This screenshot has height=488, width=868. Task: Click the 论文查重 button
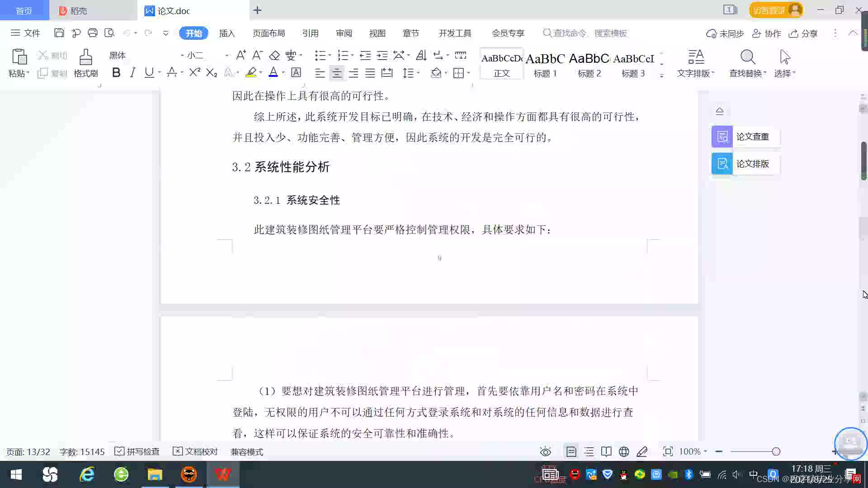tap(745, 136)
